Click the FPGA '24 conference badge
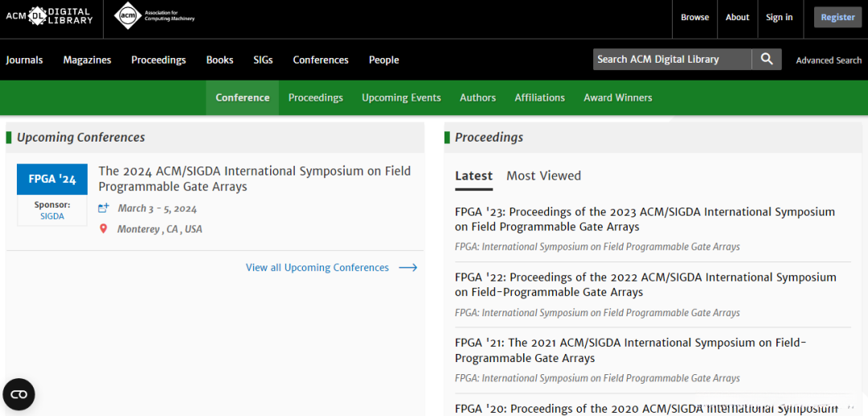 (x=52, y=179)
